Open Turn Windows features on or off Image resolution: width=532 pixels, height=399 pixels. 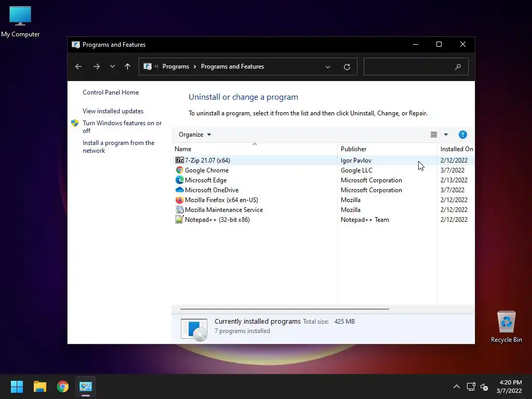click(x=122, y=127)
